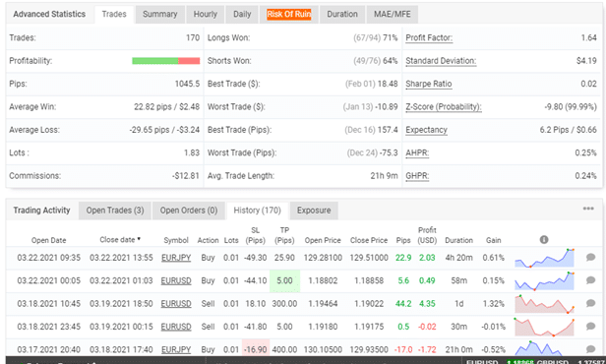This screenshot has width=606, height=364.
Task: Sort history by Symbol column
Action: 176,240
